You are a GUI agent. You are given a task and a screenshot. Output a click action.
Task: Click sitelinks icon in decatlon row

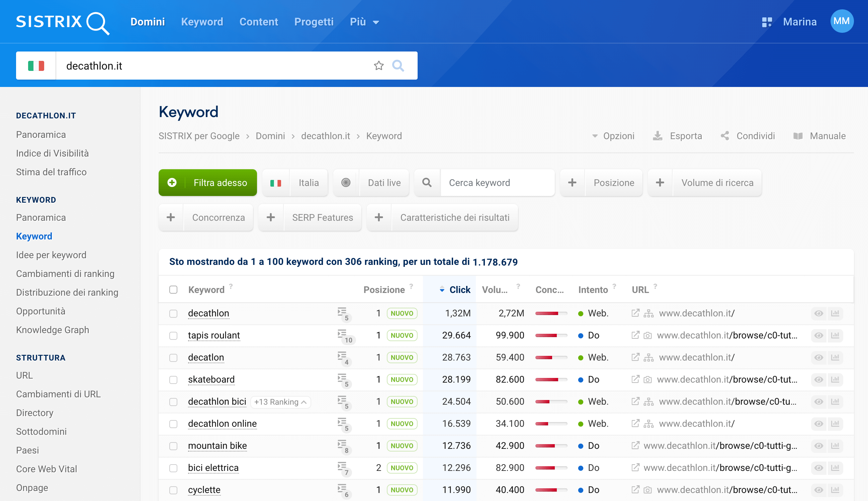648,358
